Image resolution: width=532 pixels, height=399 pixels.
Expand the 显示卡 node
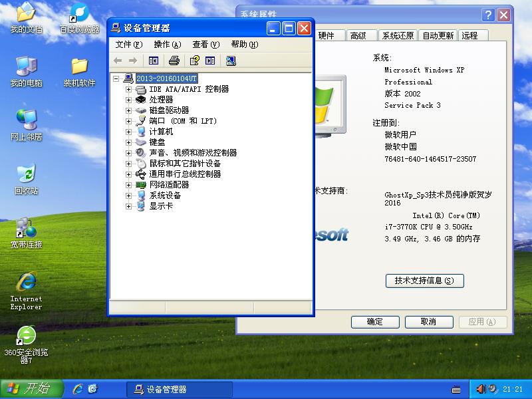point(128,206)
